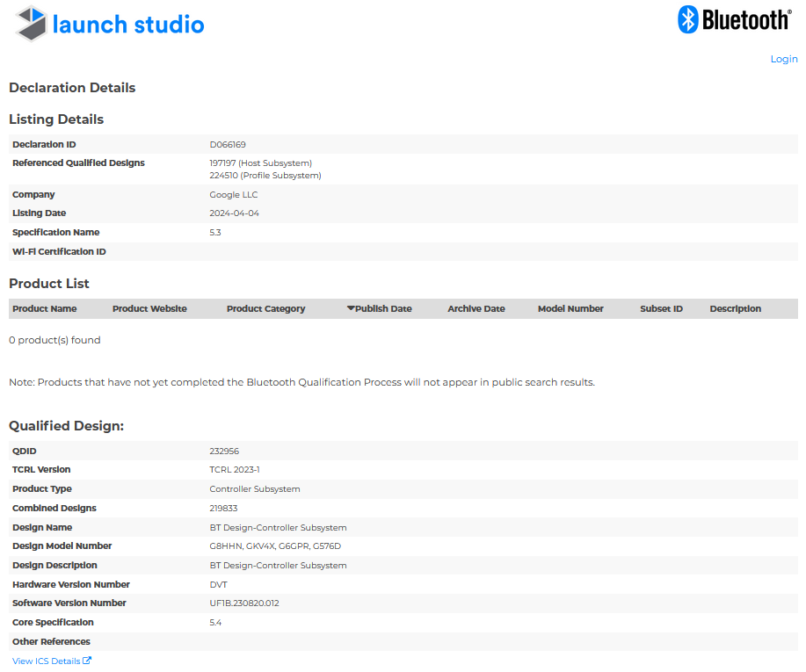Open the Login link
The width and height of the screenshot is (806, 672).
click(x=783, y=59)
